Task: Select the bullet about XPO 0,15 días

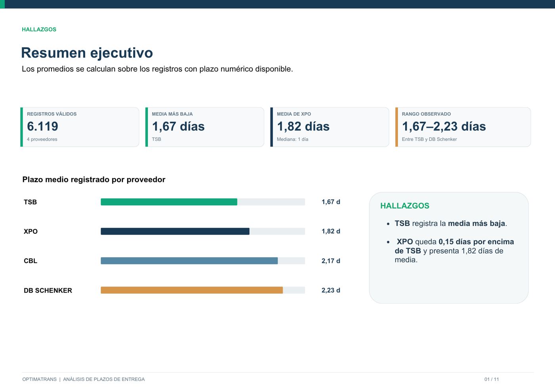Action: click(x=454, y=251)
